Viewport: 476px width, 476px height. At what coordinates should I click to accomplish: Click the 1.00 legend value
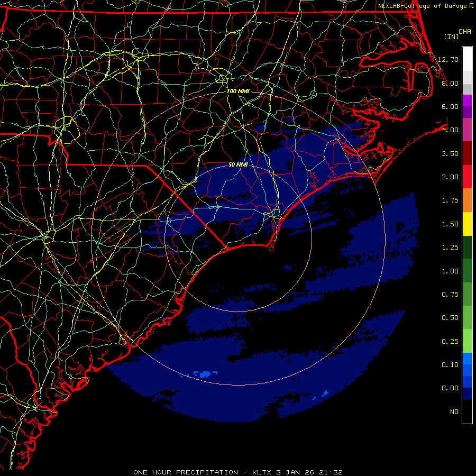[x=450, y=271]
